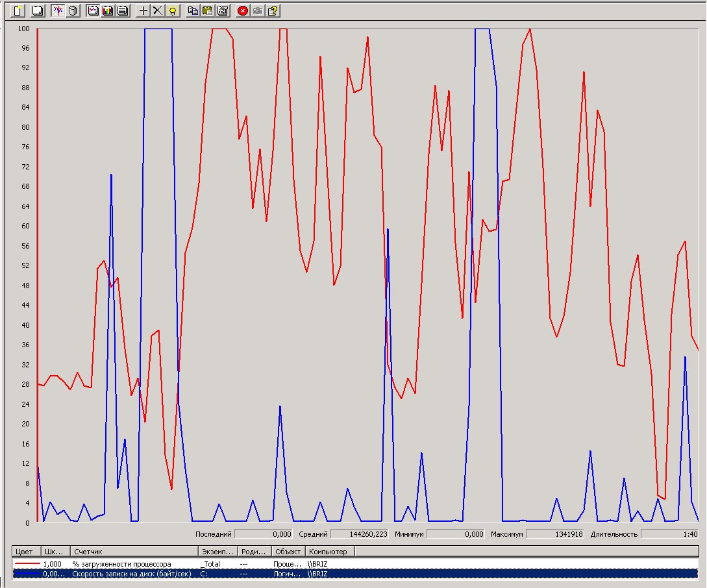The image size is (707, 588).
Task: Open the Properties dialog icon
Action: pos(222,10)
